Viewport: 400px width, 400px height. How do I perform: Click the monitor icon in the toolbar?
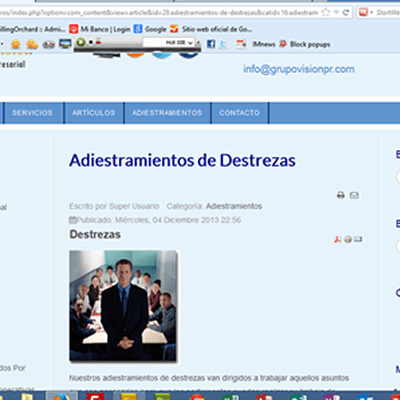coord(65,44)
